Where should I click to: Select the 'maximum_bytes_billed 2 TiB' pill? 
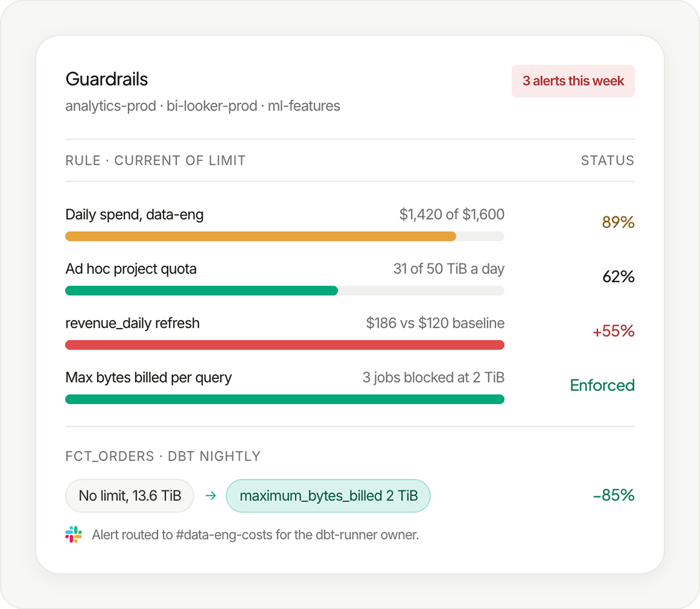pos(328,496)
